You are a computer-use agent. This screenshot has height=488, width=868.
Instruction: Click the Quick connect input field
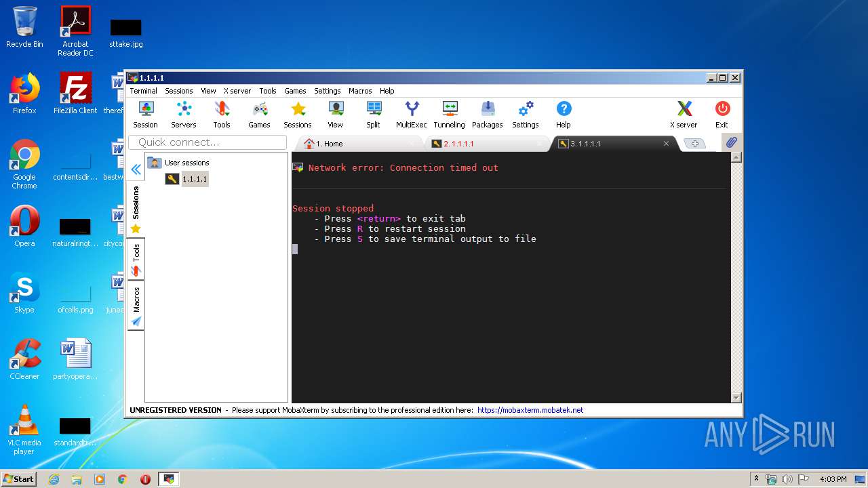pyautogui.click(x=208, y=142)
